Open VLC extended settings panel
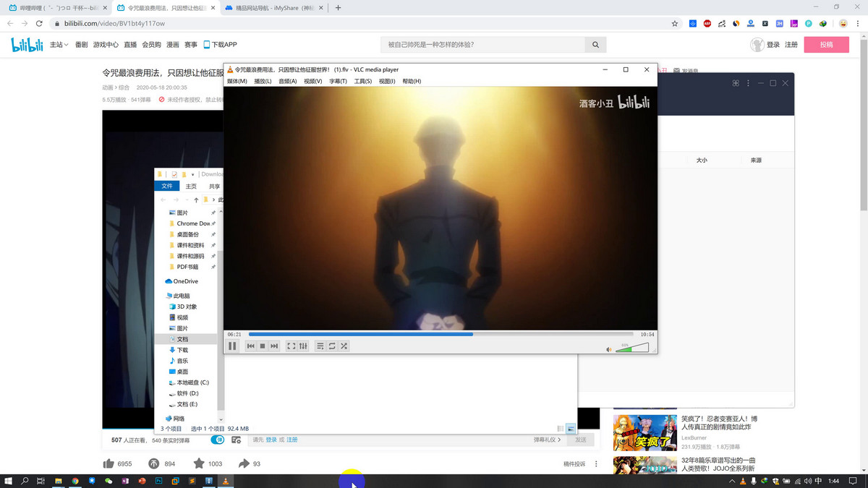The height and width of the screenshot is (488, 868). pos(303,346)
